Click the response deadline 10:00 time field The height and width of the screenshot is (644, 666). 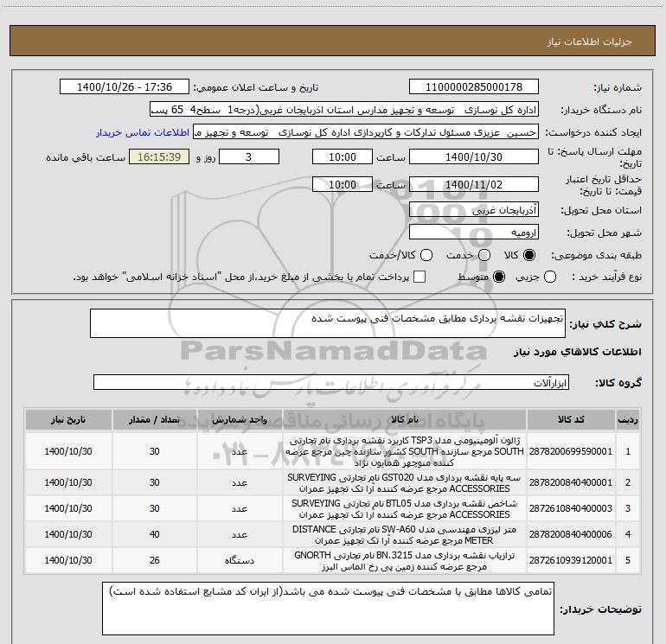pos(343,157)
